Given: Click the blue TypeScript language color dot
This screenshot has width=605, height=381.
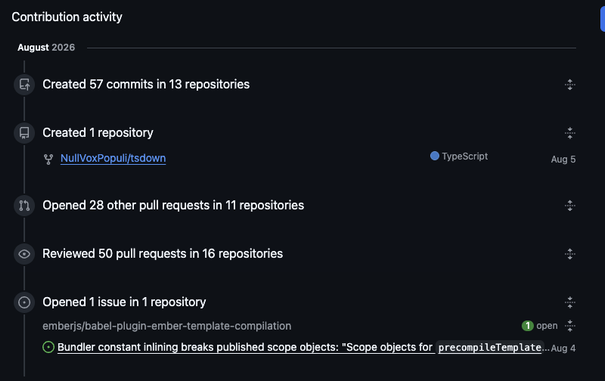Looking at the screenshot, I should 434,156.
